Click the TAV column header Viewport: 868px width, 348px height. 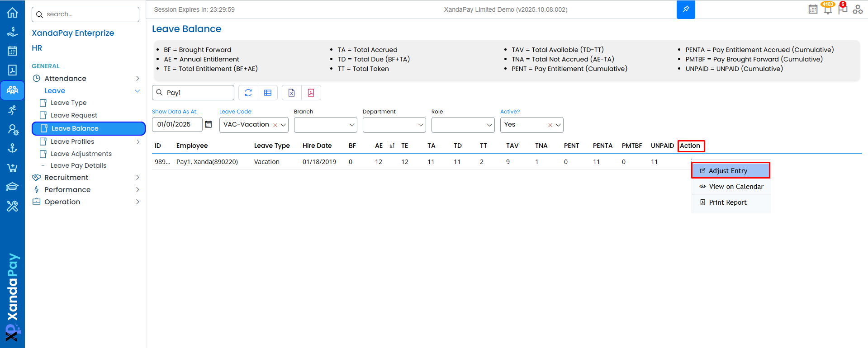[512, 146]
